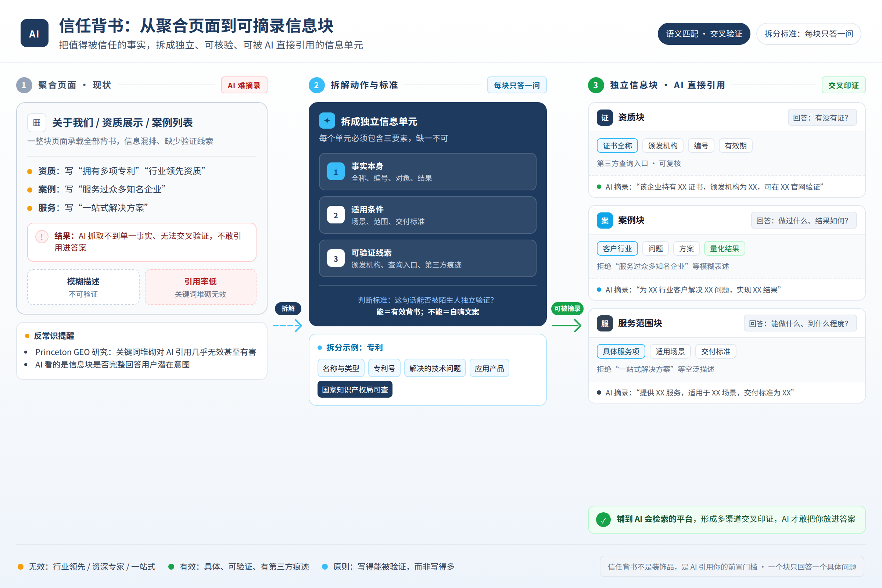The height and width of the screenshot is (588, 882).
Task: Click the number 2 badge beside 适用条件
Action: 336,215
